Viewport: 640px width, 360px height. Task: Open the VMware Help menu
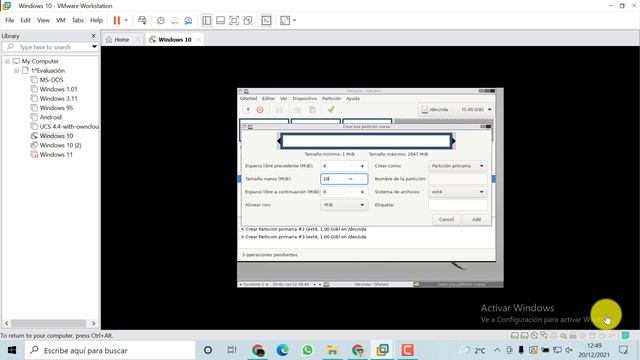[x=96, y=20]
